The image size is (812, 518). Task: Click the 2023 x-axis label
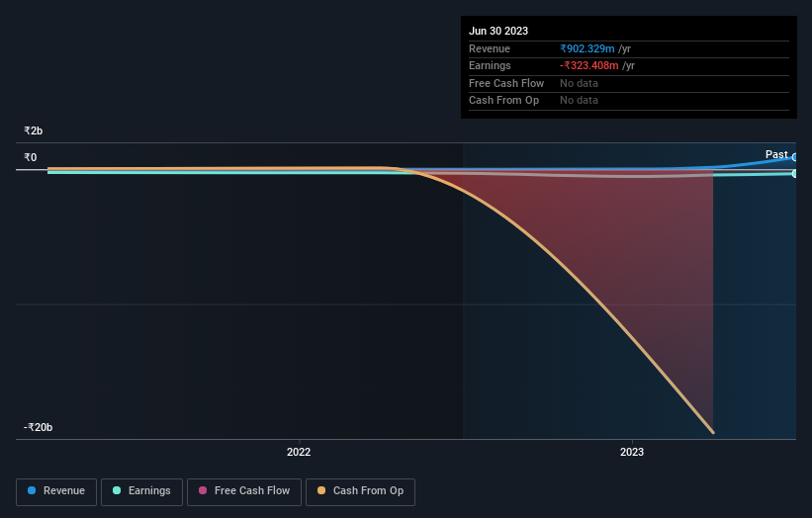(632, 452)
